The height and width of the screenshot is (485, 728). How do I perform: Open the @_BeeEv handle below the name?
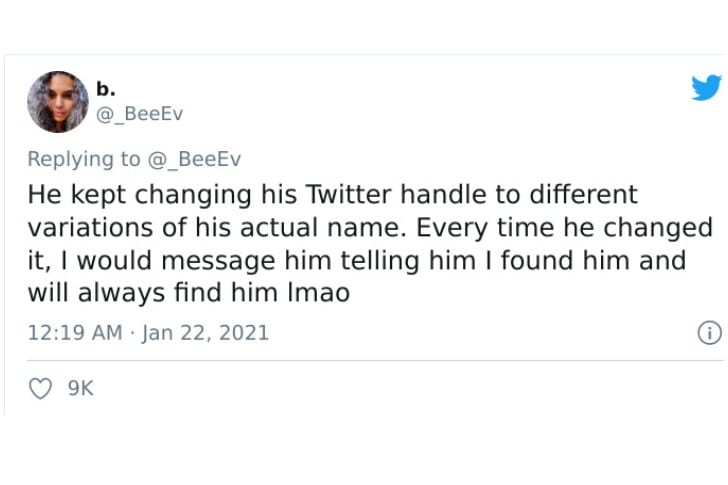(x=139, y=114)
